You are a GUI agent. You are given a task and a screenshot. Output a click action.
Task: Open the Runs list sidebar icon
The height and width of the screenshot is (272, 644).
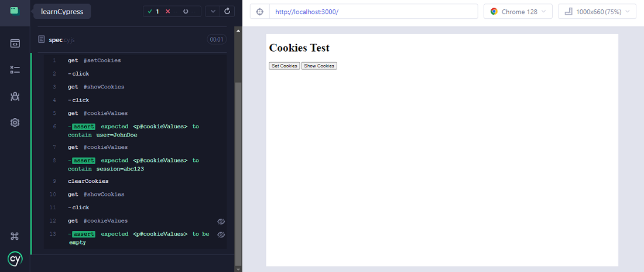(x=15, y=70)
